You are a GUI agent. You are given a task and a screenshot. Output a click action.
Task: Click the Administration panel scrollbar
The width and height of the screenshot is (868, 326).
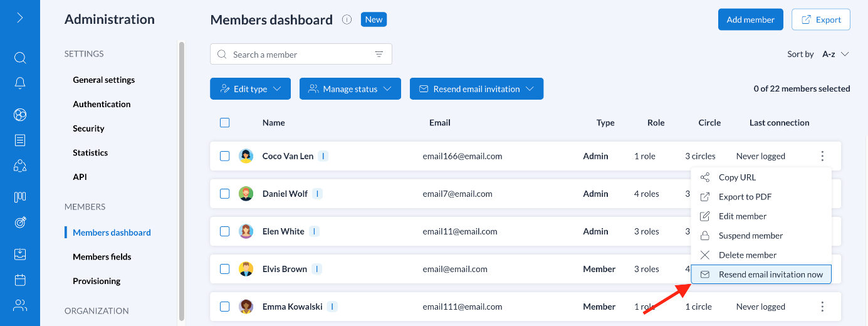(x=182, y=182)
